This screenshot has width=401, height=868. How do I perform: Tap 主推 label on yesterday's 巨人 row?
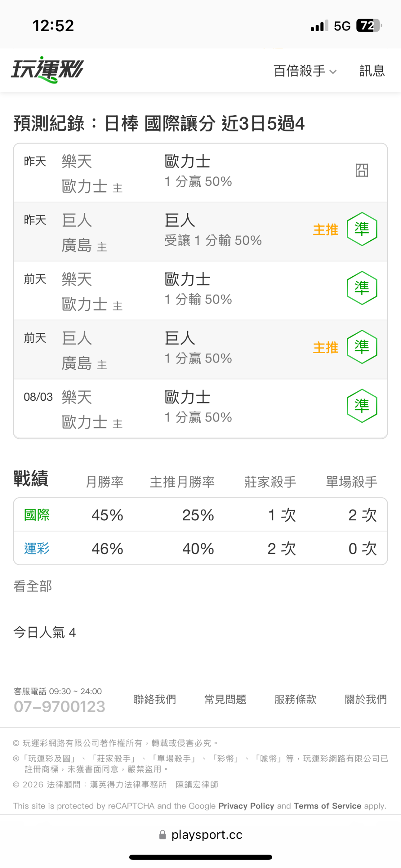(326, 230)
